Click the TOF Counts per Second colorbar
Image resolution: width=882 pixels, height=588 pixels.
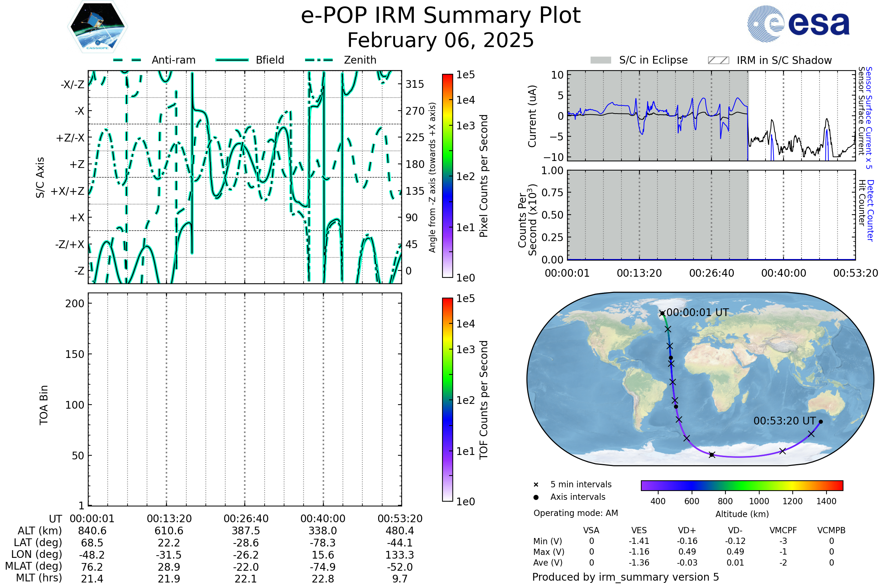pos(447,400)
